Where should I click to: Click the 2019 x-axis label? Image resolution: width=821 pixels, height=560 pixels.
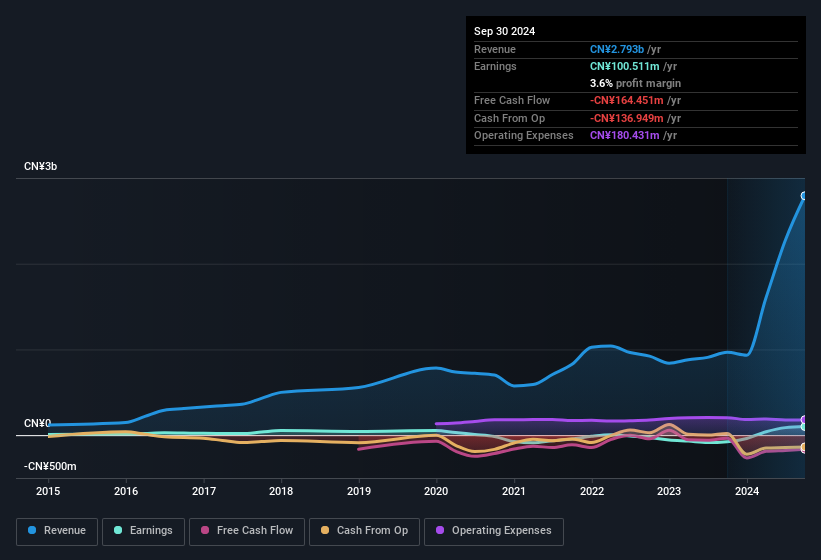[359, 491]
